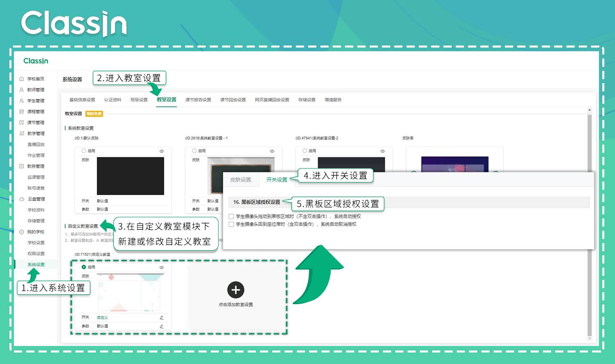615x364 pixels.
Task: Preview the (ID:1)默认皮肤 via eye icon
Action: point(162,151)
